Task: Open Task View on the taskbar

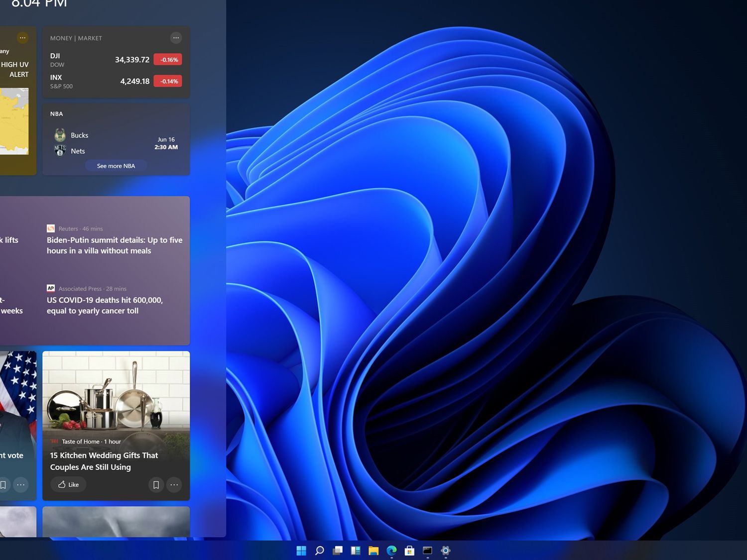Action: [338, 551]
